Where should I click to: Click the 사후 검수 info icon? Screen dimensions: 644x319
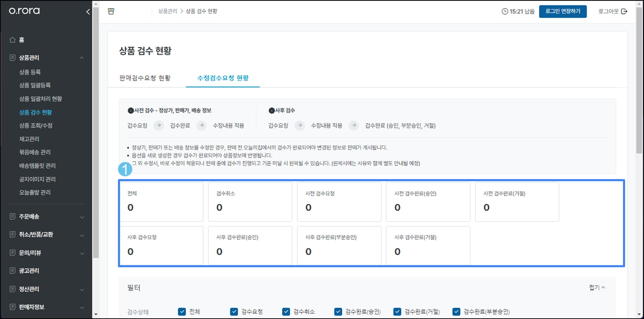tap(271, 111)
